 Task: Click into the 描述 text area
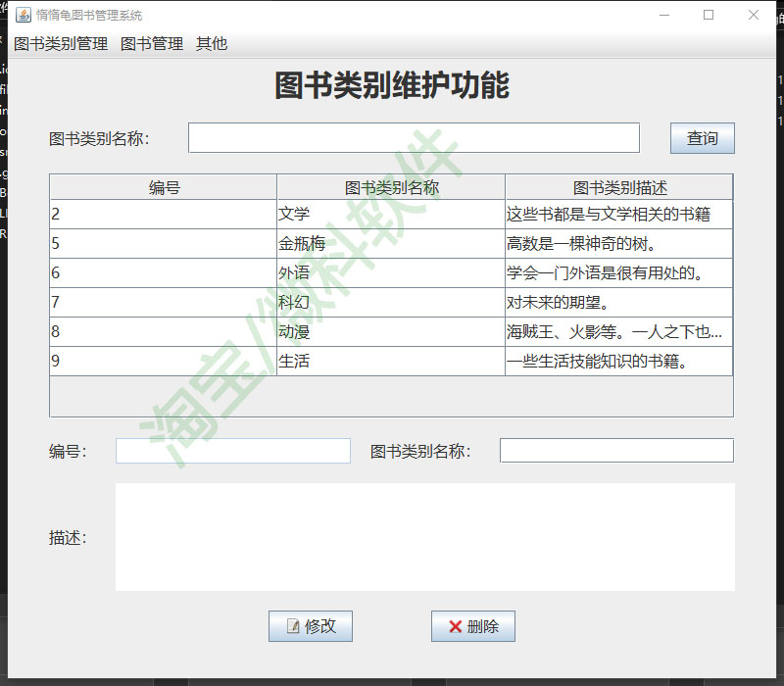pyautogui.click(x=425, y=537)
